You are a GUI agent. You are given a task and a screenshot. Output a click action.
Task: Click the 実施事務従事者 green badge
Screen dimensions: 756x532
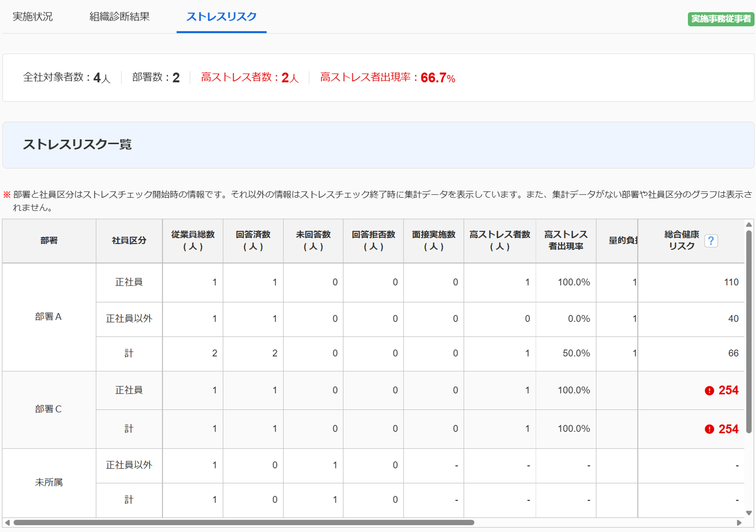(x=720, y=19)
